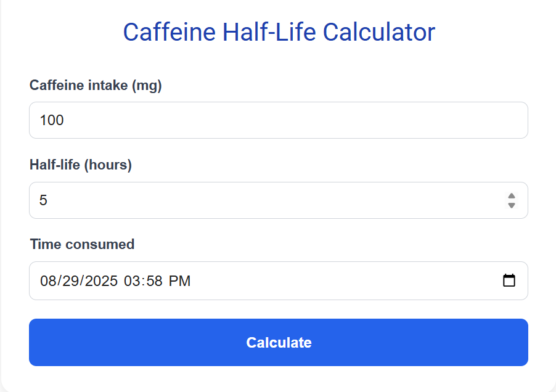The width and height of the screenshot is (556, 392).
Task: Select the year segment 2025
Action: [x=100, y=281]
